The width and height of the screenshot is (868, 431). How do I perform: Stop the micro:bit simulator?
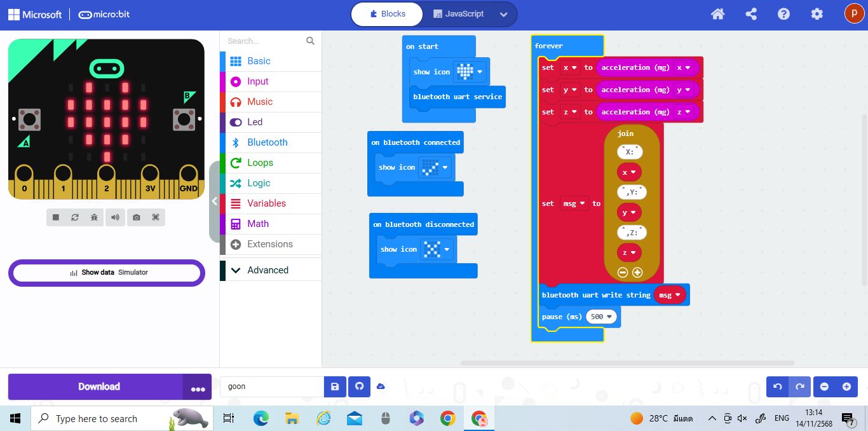pos(56,217)
